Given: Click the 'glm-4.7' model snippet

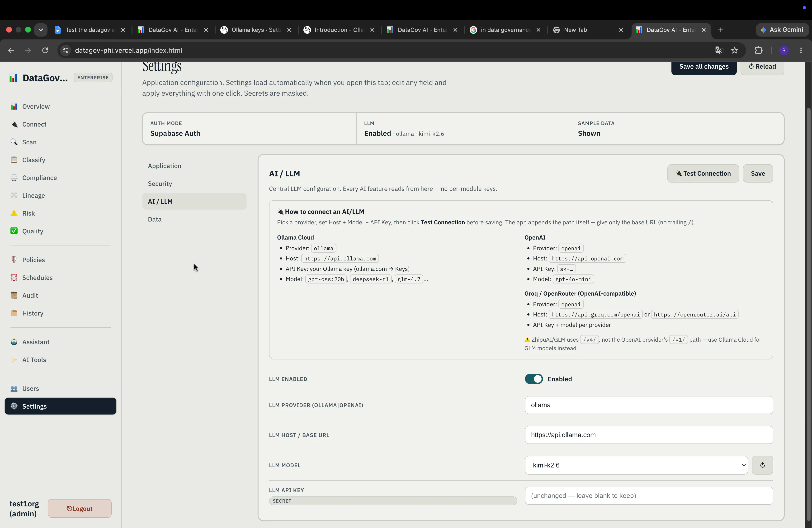Looking at the screenshot, I should (x=409, y=279).
